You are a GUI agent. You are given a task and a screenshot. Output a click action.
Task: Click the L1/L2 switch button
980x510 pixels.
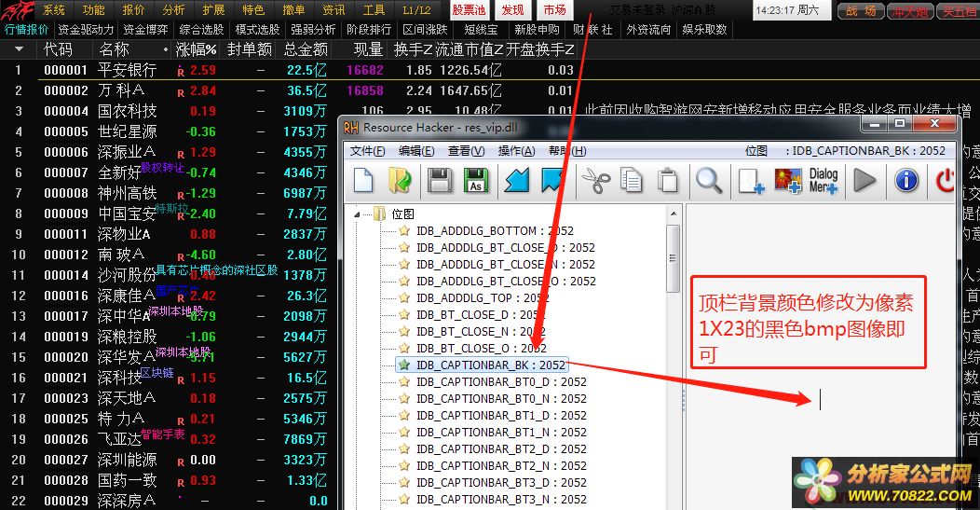pos(417,10)
